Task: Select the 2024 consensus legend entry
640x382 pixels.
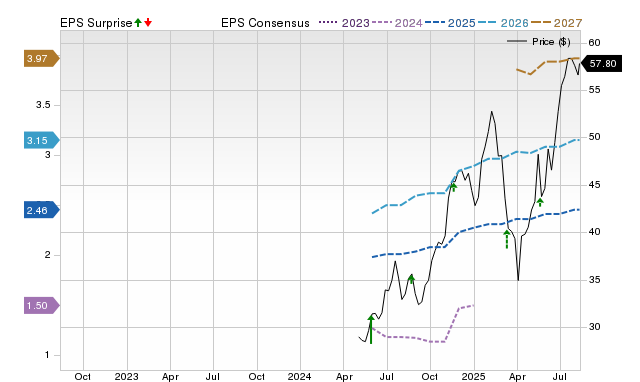Action: coord(397,23)
